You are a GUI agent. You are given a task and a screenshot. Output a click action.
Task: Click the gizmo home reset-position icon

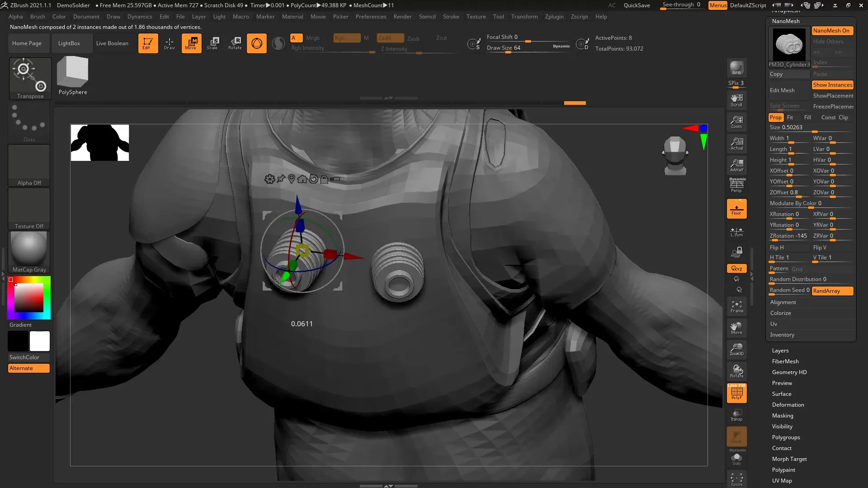pyautogui.click(x=302, y=179)
